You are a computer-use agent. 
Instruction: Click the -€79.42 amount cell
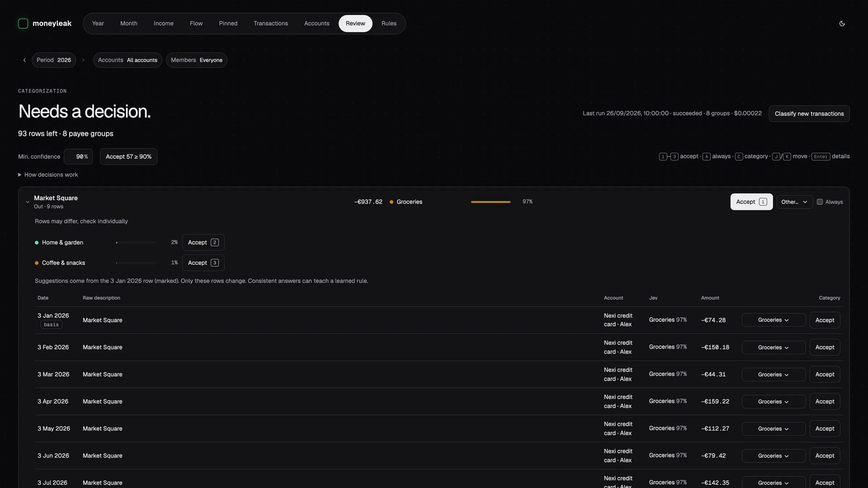point(714,456)
